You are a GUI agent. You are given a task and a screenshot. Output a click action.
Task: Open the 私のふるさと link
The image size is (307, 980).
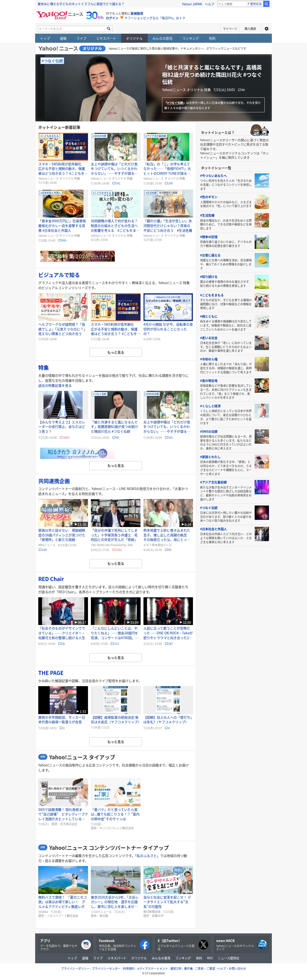tap(147, 856)
